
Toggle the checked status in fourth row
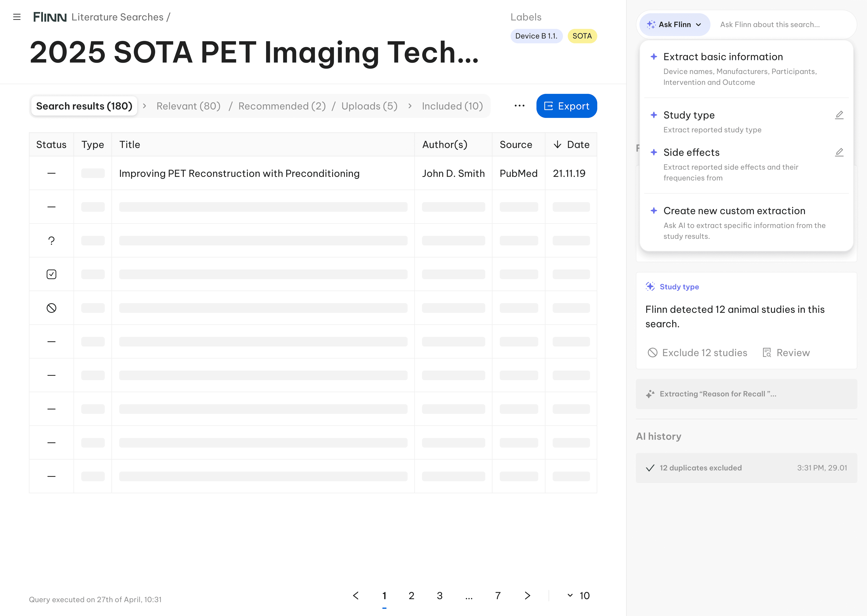(51, 274)
